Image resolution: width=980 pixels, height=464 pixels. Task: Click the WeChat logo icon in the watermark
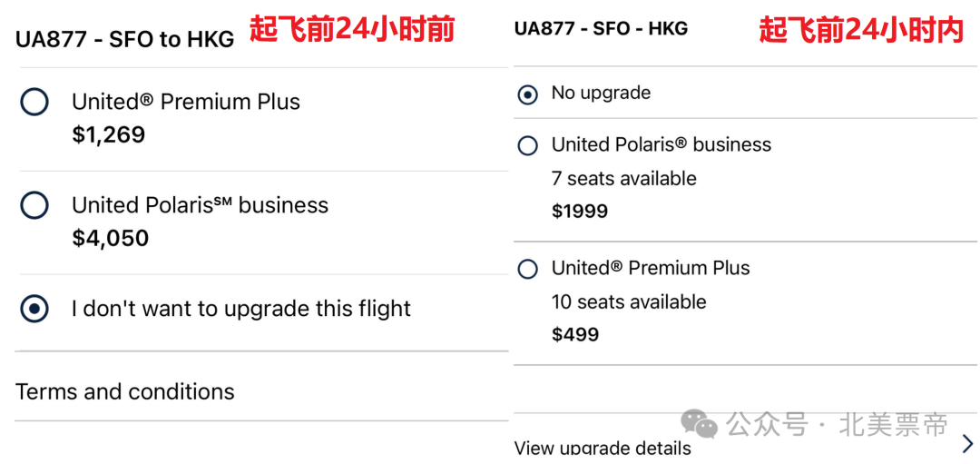click(700, 423)
